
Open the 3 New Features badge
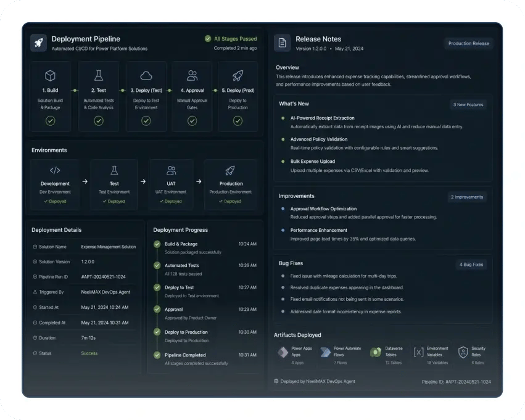click(468, 105)
